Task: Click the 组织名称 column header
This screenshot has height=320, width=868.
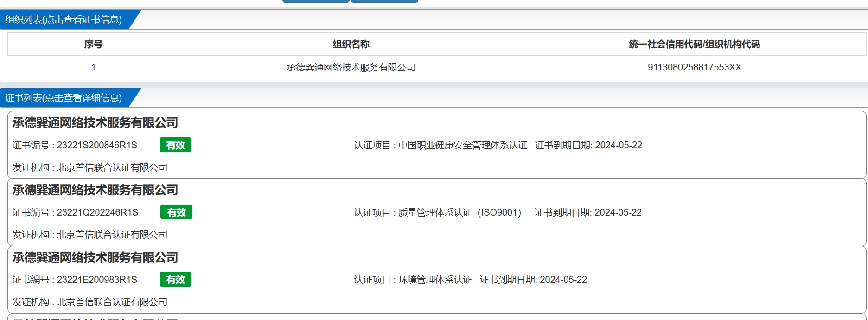Action: 351,44
